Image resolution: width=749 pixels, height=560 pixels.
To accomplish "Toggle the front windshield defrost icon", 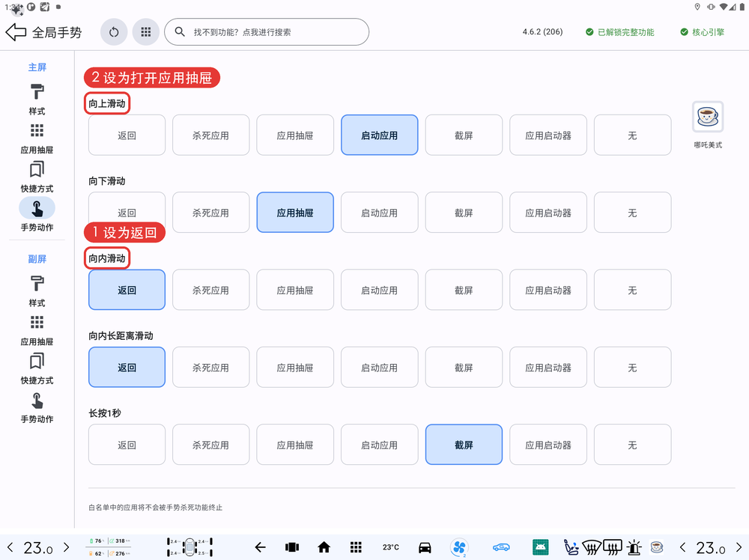I will point(592,547).
